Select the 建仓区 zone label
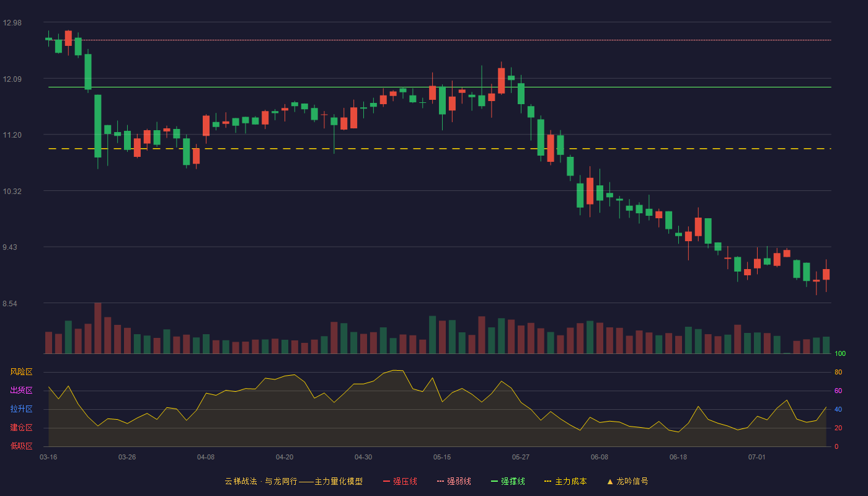The image size is (868, 496). tap(21, 428)
